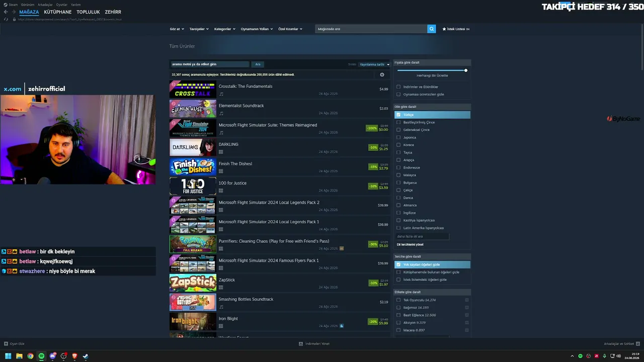Check the İngilizce language filter

click(x=398, y=213)
